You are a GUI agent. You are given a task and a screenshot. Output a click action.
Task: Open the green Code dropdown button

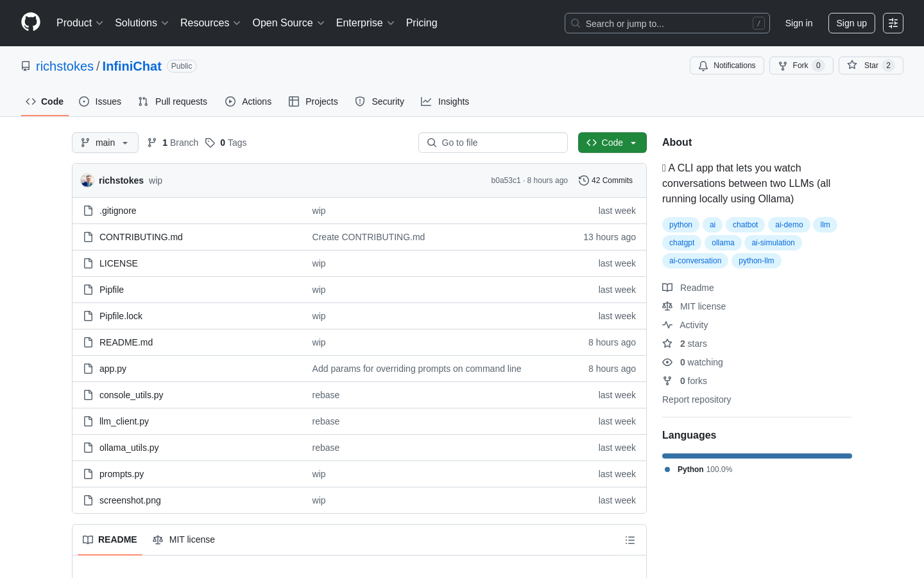pyautogui.click(x=612, y=143)
